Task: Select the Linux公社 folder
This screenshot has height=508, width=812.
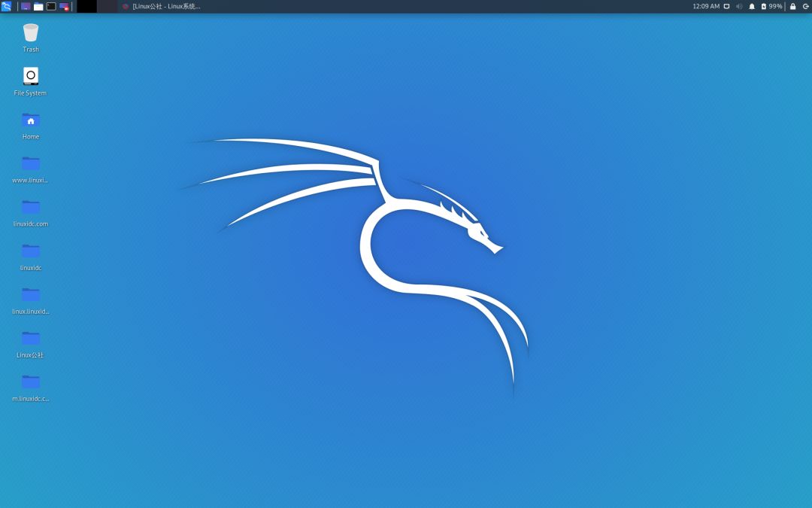Action: (x=31, y=344)
